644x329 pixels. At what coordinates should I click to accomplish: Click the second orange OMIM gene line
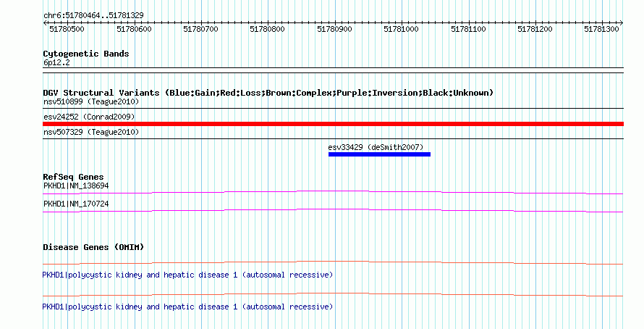[333, 294]
